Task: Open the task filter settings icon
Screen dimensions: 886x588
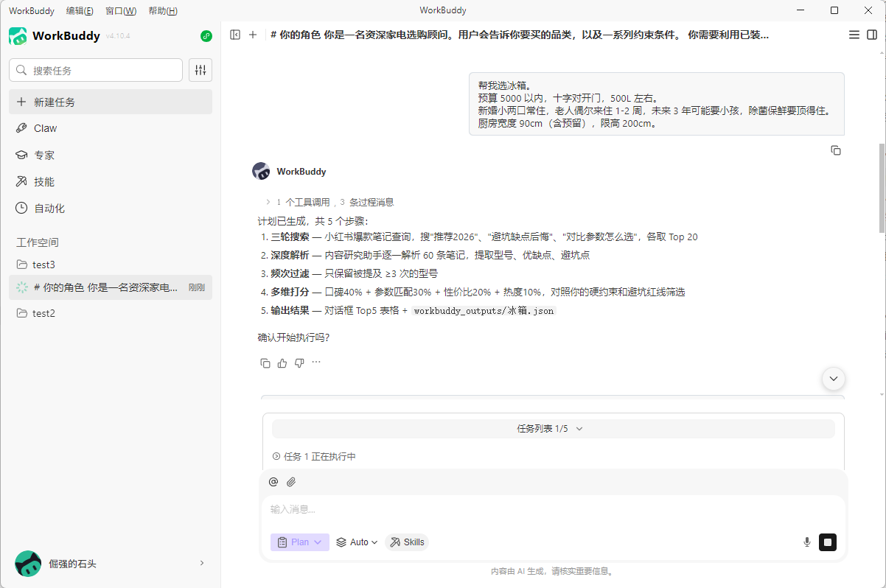Action: click(200, 70)
